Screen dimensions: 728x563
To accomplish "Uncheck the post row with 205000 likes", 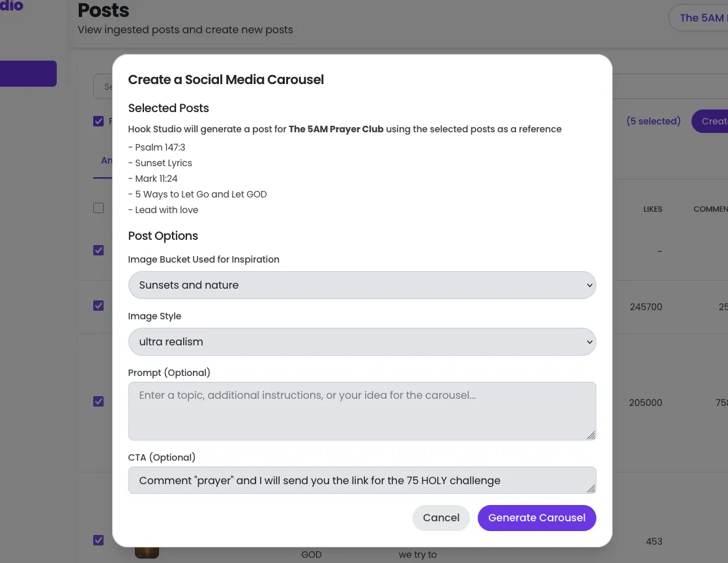I will click(x=98, y=401).
